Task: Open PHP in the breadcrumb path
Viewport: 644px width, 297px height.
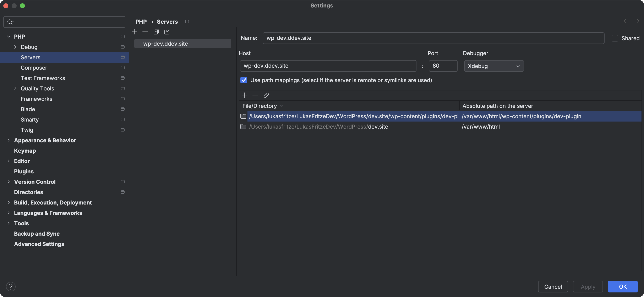Action: pyautogui.click(x=141, y=22)
